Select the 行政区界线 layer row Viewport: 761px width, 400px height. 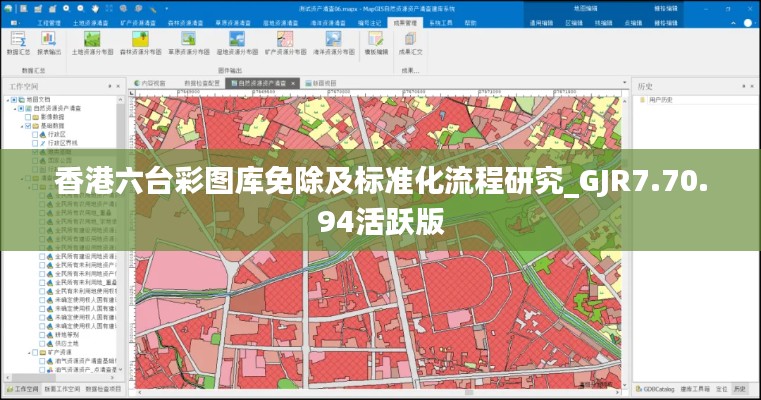coord(62,143)
